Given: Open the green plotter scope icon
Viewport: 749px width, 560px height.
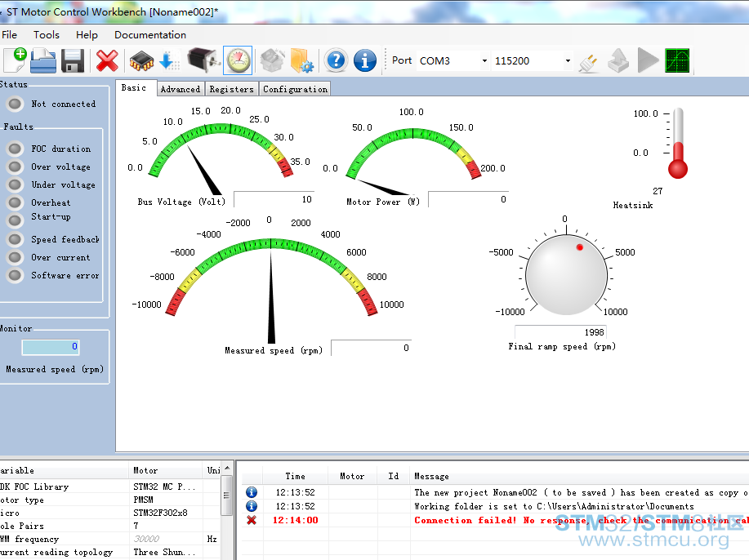Looking at the screenshot, I should (677, 60).
